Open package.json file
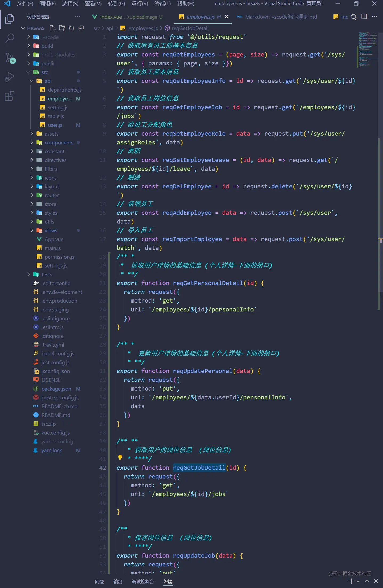Image resolution: width=383 pixels, height=588 pixels. (x=56, y=389)
